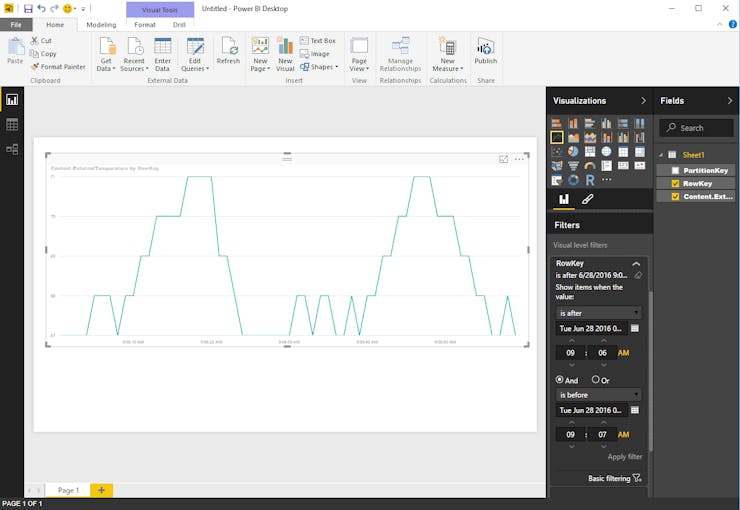Select the Stacked area chart visualization
This screenshot has height=510, width=740.
(x=590, y=137)
